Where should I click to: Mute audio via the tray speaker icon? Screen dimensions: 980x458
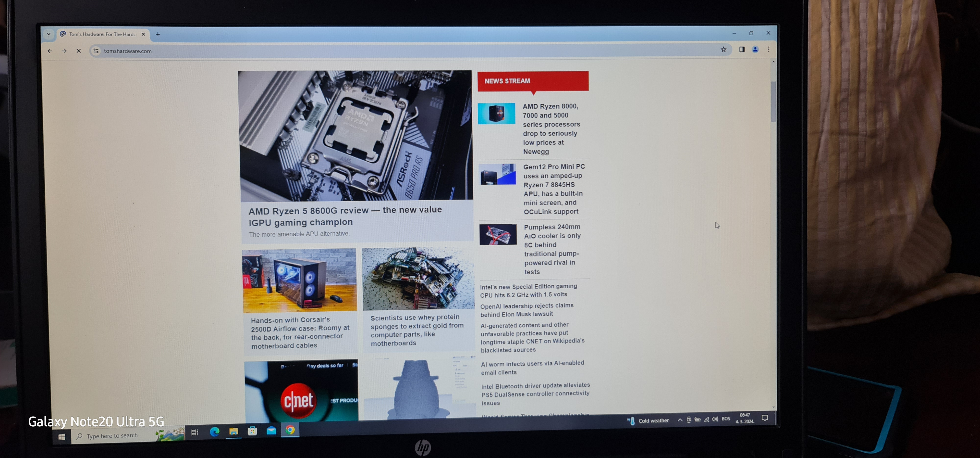point(715,420)
